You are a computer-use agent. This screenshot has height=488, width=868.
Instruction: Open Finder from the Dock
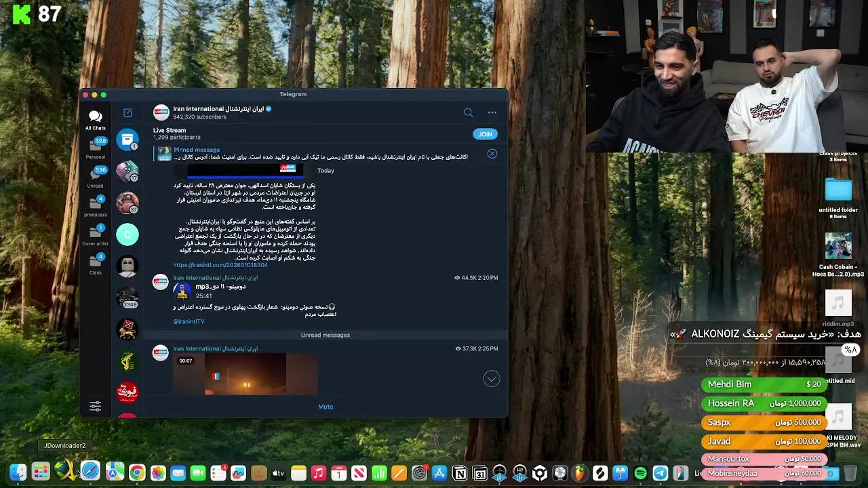coord(18,472)
